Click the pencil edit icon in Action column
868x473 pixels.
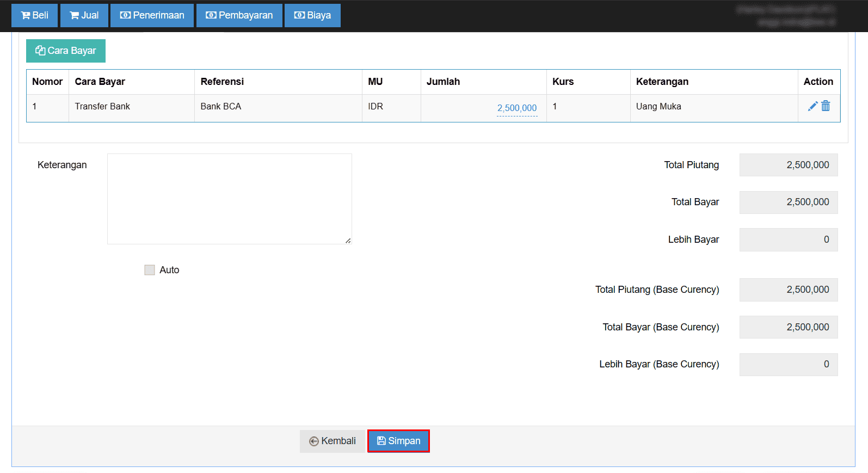[x=812, y=106]
